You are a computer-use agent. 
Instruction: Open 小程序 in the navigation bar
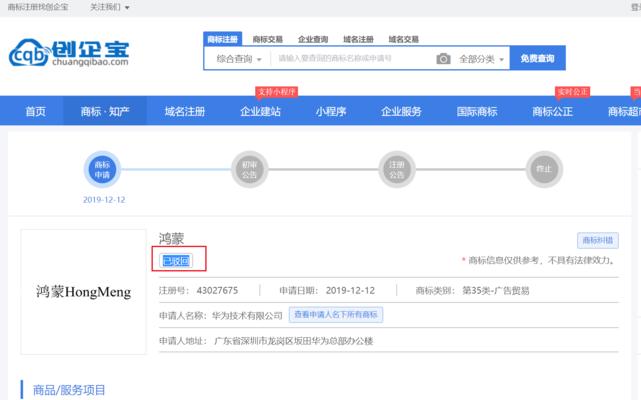click(331, 111)
